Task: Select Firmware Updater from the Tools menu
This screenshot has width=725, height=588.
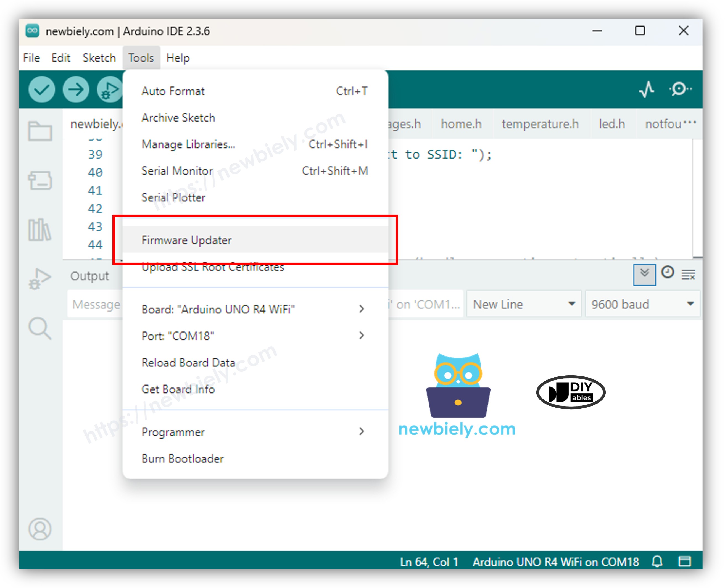Action: (187, 240)
